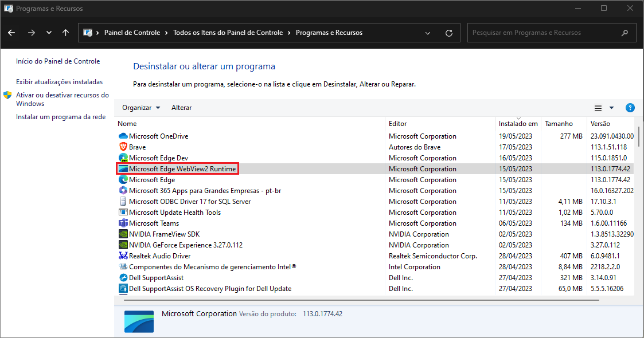The height and width of the screenshot is (338, 644).
Task: Sort by Instalado em column header
Action: [x=518, y=124]
